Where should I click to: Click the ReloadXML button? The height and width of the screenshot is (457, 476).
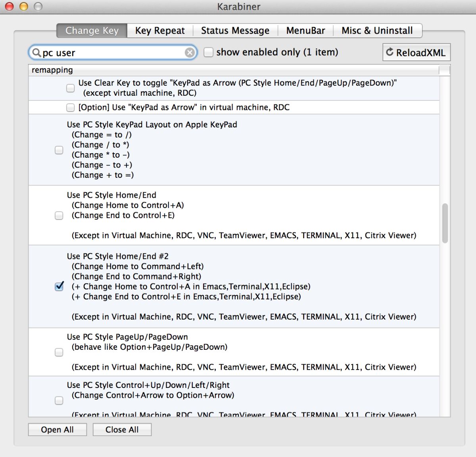pos(416,52)
